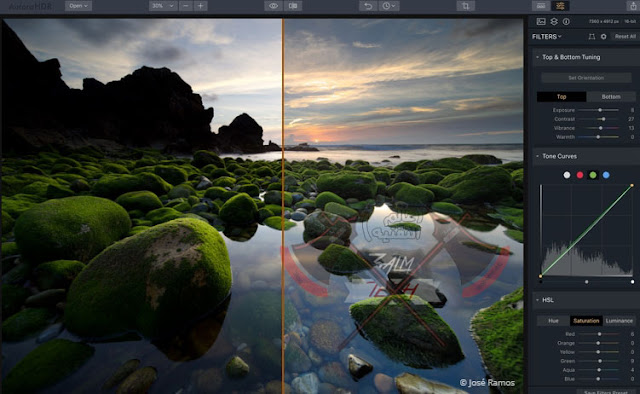The height and width of the screenshot is (394, 640).
Task: Click the midtone marker under curve
Action: (x=587, y=282)
